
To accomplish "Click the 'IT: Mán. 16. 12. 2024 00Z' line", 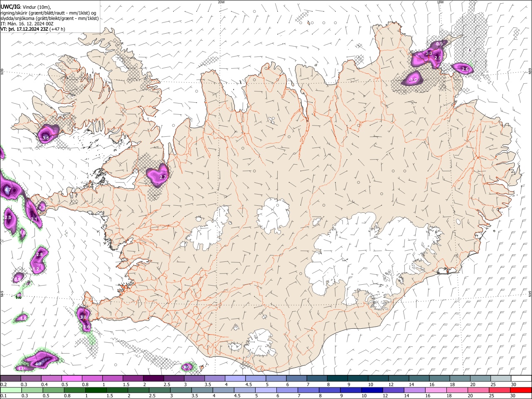I will click(x=27, y=24).
